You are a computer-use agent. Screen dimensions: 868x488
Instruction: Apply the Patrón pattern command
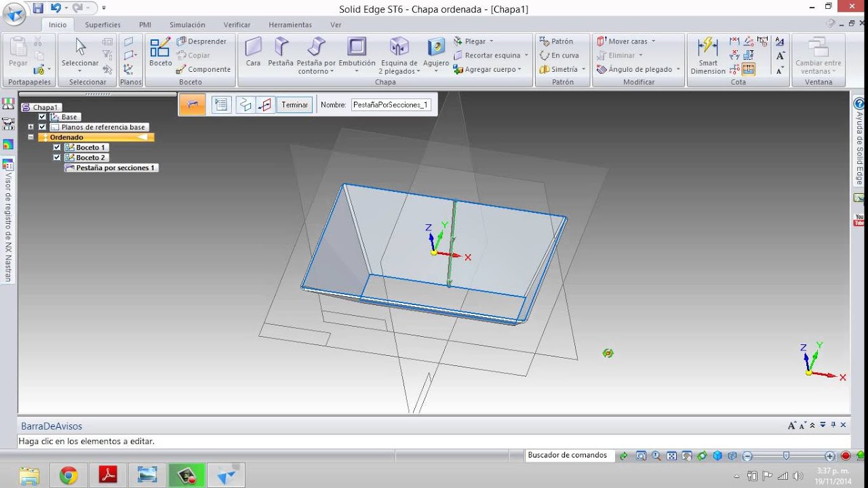pos(556,41)
